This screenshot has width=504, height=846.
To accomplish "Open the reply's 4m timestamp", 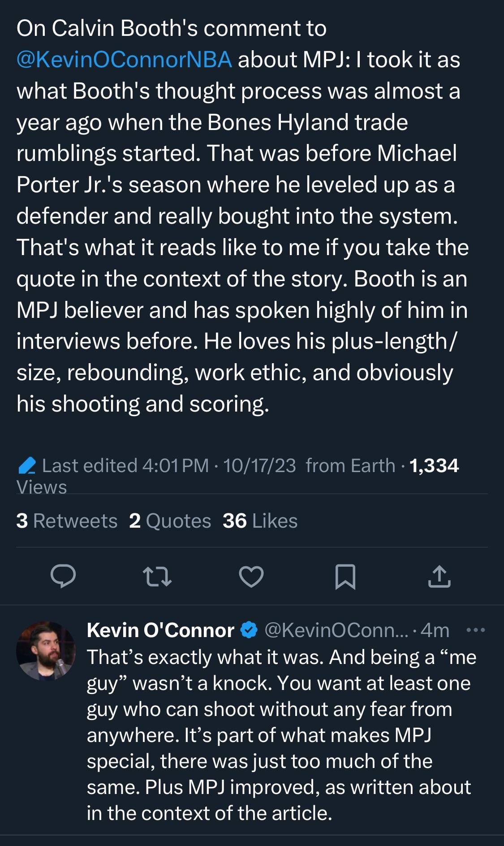I will pyautogui.click(x=435, y=630).
